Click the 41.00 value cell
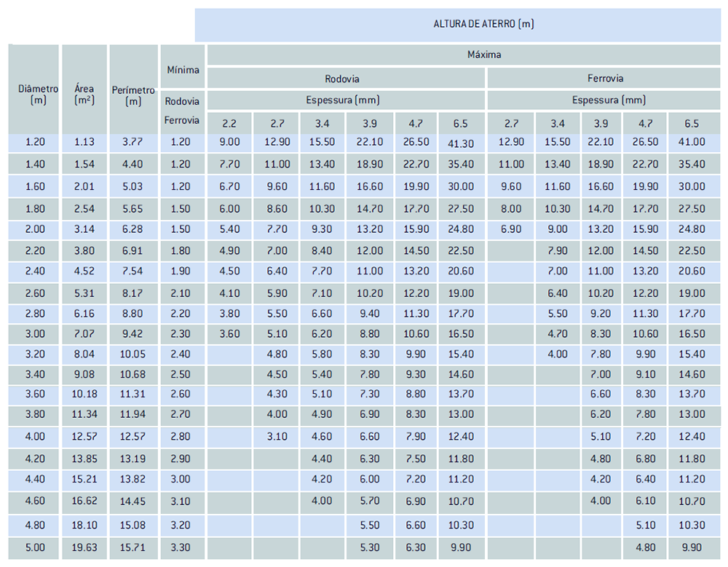 [691, 143]
